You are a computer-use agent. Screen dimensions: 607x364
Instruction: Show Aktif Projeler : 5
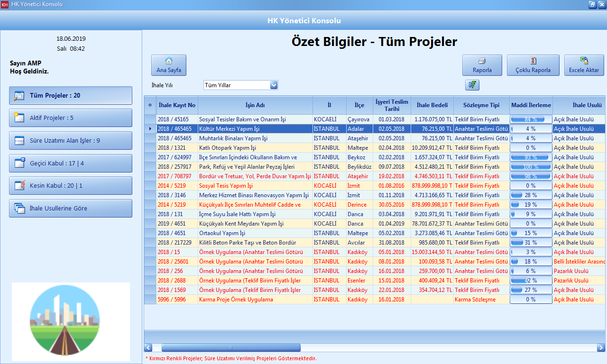coord(71,118)
